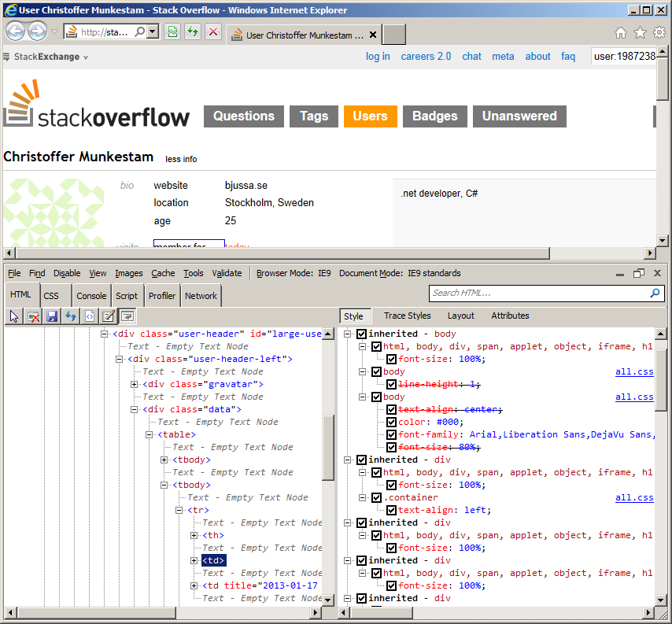Open the address bar dropdown arrow
Viewport: 672px width, 624px height.
[x=152, y=31]
